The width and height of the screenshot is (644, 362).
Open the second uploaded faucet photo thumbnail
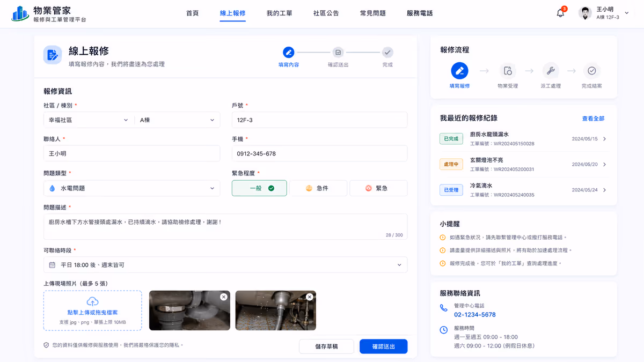click(276, 311)
